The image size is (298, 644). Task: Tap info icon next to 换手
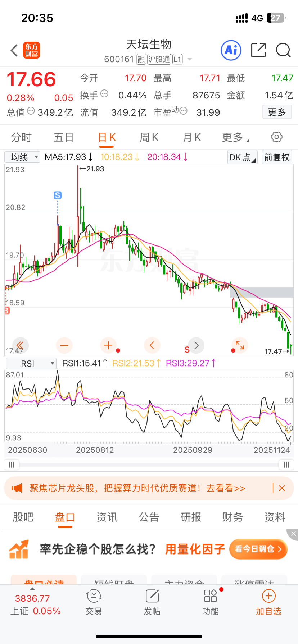pyautogui.click(x=104, y=94)
